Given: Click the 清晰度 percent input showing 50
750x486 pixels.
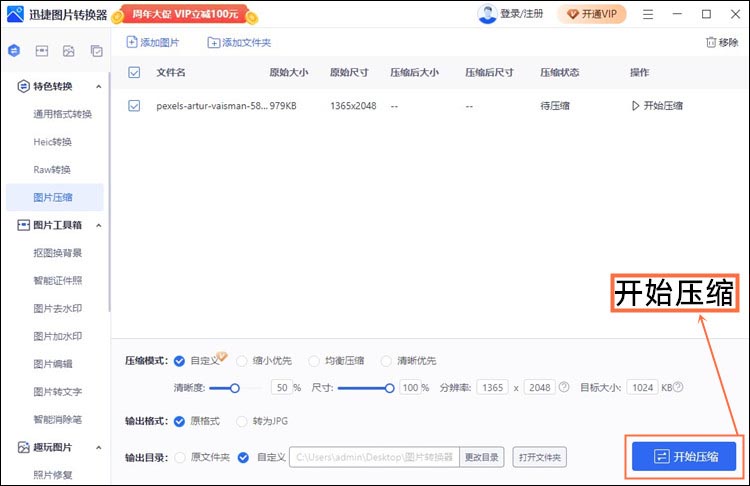Looking at the screenshot, I should 281,387.
